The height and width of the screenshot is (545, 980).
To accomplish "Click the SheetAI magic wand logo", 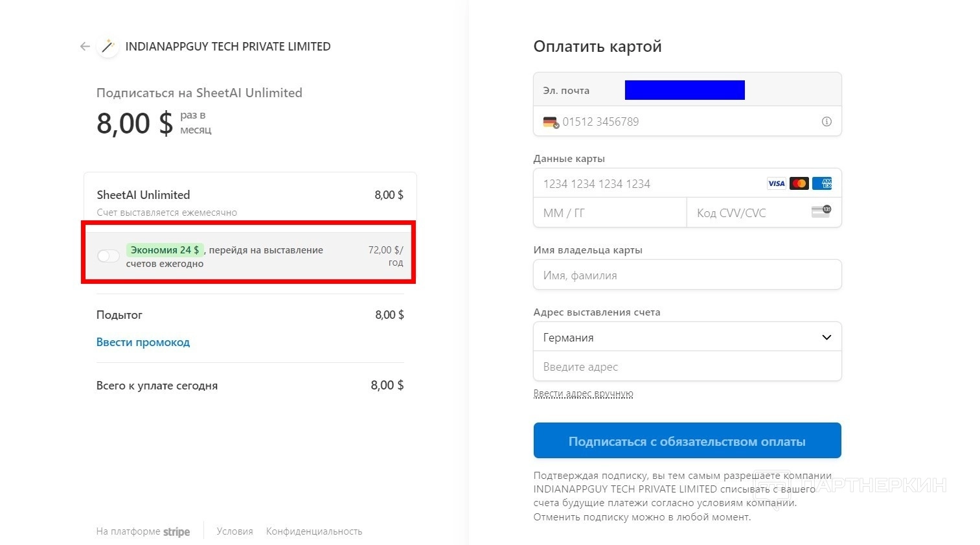I will (x=108, y=47).
